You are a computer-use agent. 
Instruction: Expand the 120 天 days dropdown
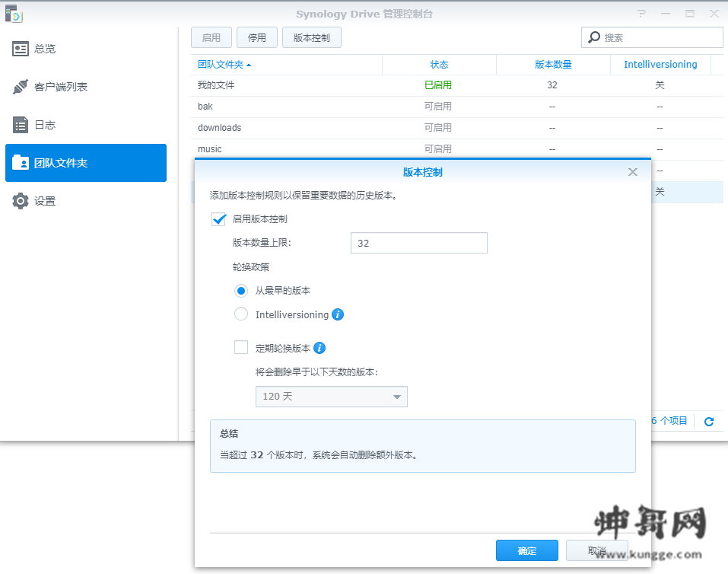(x=331, y=397)
